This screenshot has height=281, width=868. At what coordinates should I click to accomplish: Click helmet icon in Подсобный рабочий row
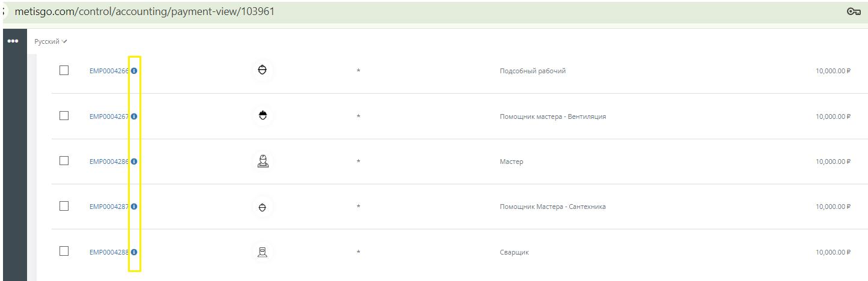(x=262, y=70)
